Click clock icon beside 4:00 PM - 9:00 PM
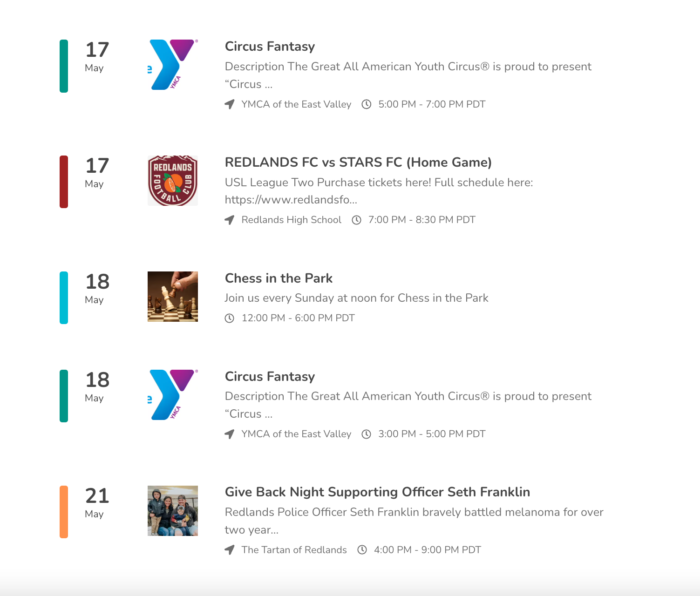The width and height of the screenshot is (700, 596). point(362,550)
